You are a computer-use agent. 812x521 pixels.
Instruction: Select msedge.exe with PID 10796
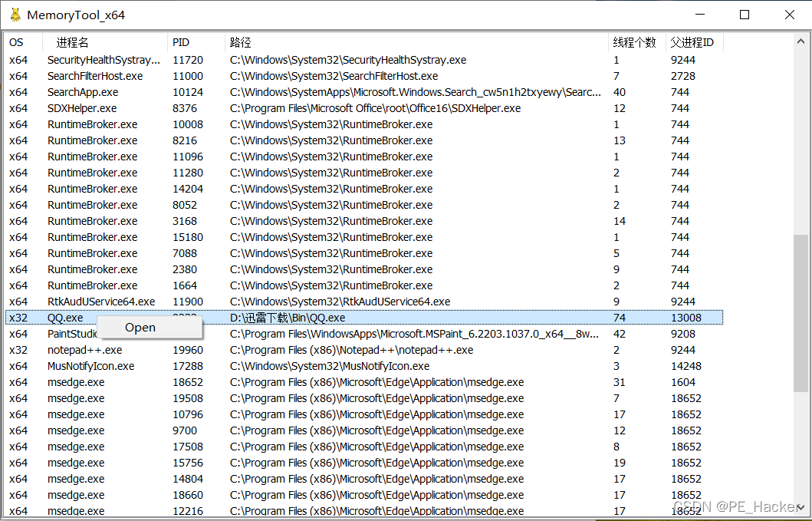[364, 414]
